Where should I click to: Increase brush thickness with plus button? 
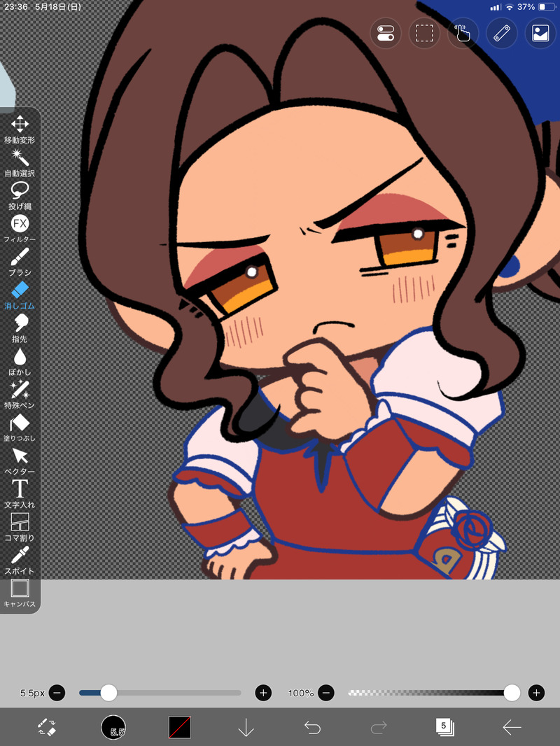(263, 693)
